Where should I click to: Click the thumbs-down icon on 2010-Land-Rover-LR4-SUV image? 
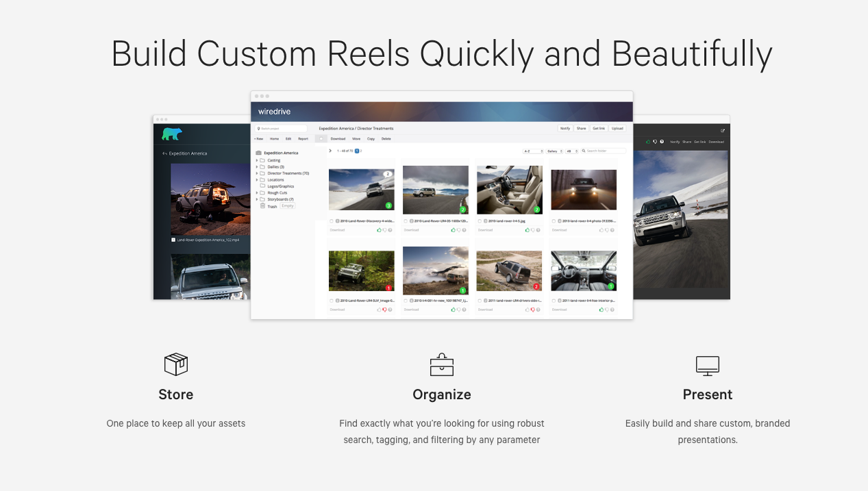384,309
